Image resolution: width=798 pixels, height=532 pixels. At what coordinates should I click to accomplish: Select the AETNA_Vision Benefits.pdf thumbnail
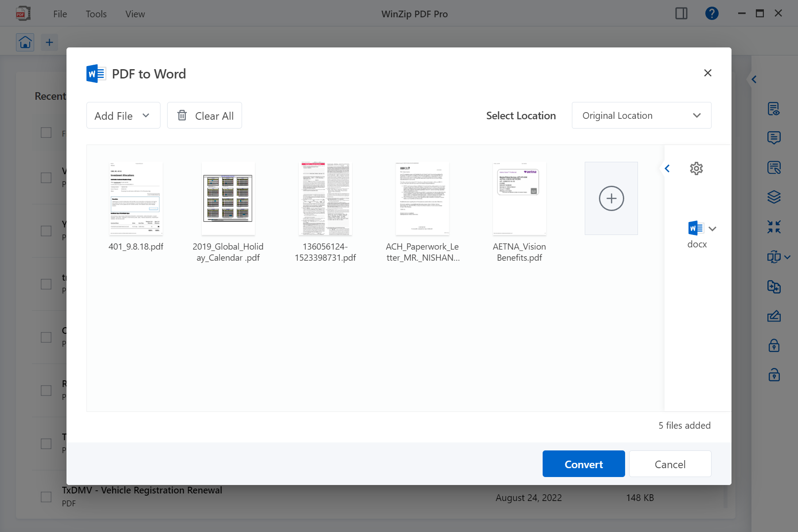520,198
